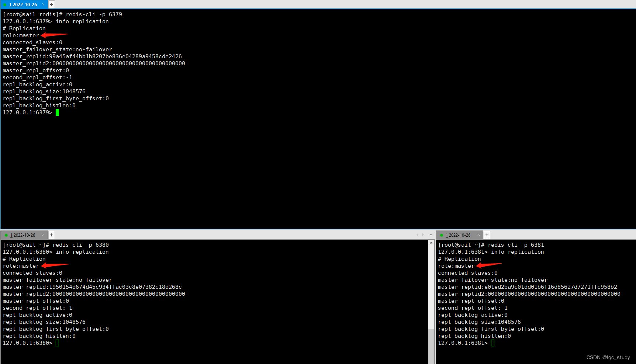Add a new tab in the bottom-right pane

(487, 235)
